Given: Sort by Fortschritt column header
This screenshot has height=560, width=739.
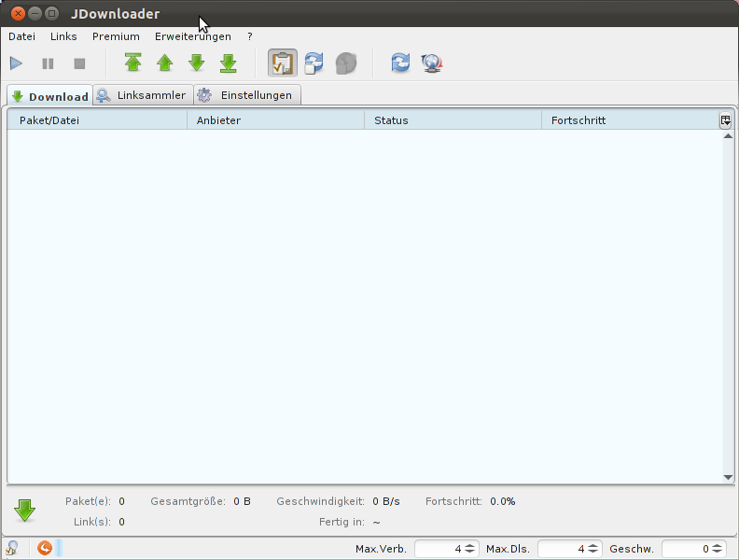Looking at the screenshot, I should coord(631,120).
